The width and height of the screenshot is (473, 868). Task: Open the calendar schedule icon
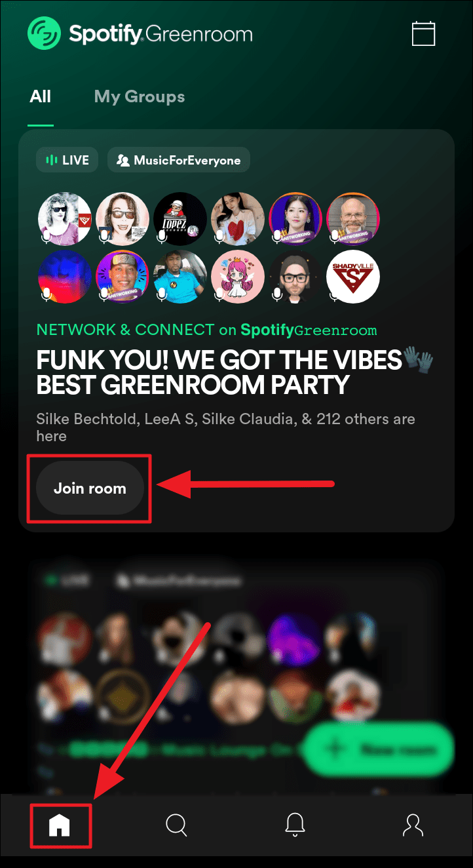point(423,33)
